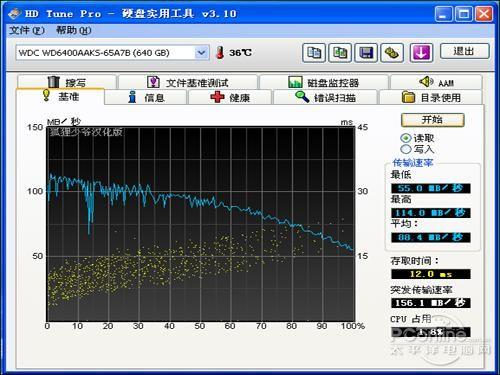Click the copy to clipboard icon
This screenshot has width=500, height=375.
(x=314, y=53)
